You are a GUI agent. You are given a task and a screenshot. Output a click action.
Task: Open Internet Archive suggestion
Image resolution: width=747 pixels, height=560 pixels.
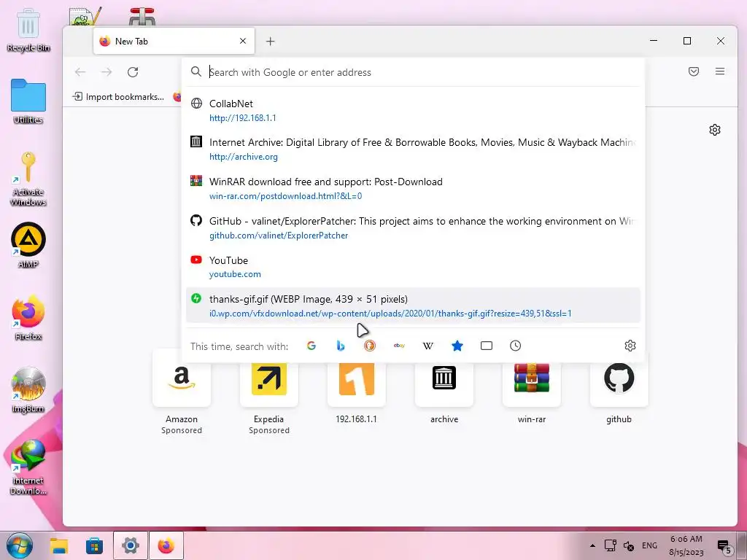pyautogui.click(x=413, y=149)
